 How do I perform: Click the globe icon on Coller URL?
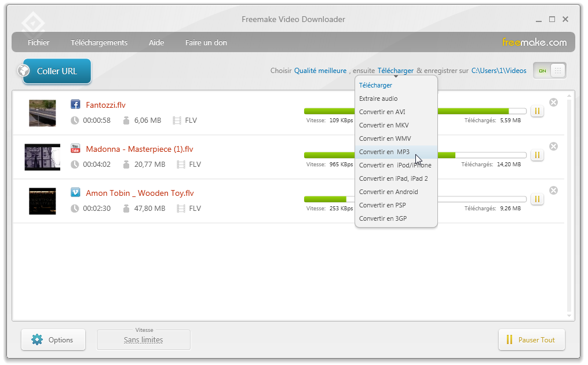[24, 71]
